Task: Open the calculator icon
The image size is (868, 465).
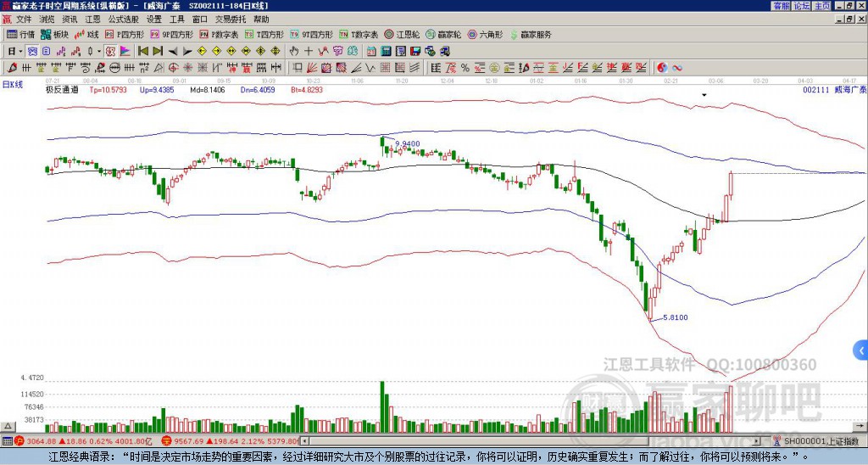Action: [x=386, y=51]
